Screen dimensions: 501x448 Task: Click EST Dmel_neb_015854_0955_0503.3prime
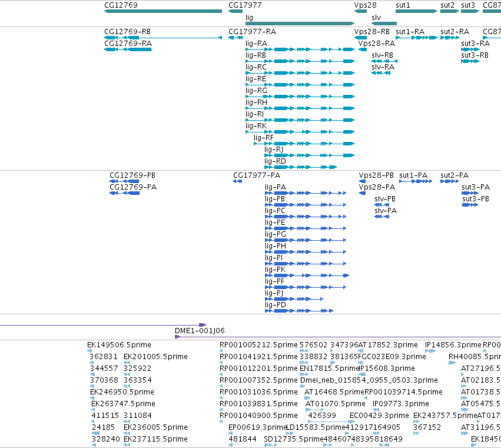303,386
